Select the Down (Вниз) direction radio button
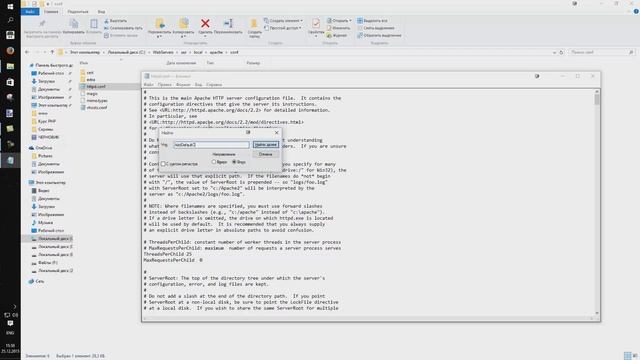Image resolution: width=640 pixels, height=360 pixels. [234, 162]
